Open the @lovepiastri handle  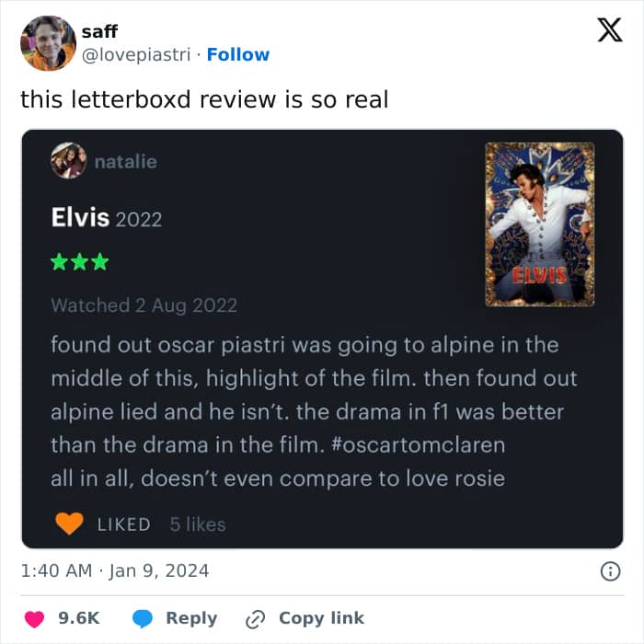[x=136, y=54]
